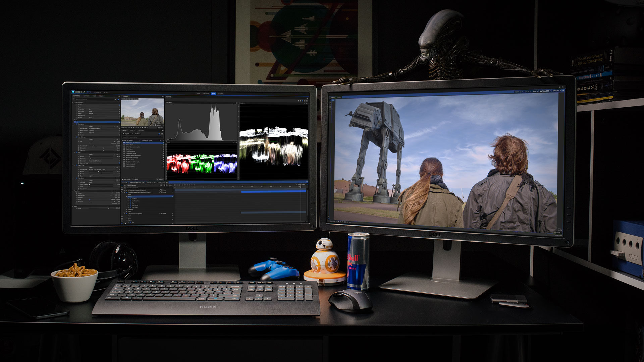
Task: Toggle Opacity keyframe circle icon
Action: click(77, 193)
